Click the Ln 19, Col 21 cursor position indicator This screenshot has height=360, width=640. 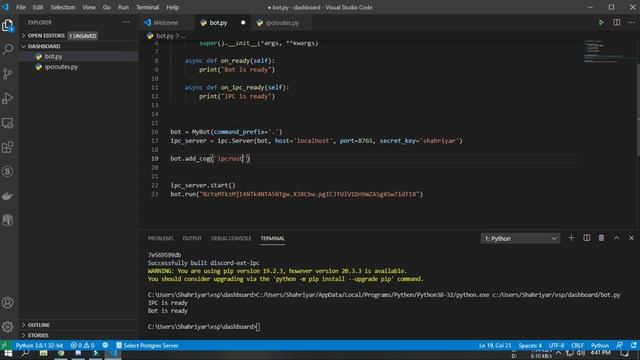pos(495,345)
